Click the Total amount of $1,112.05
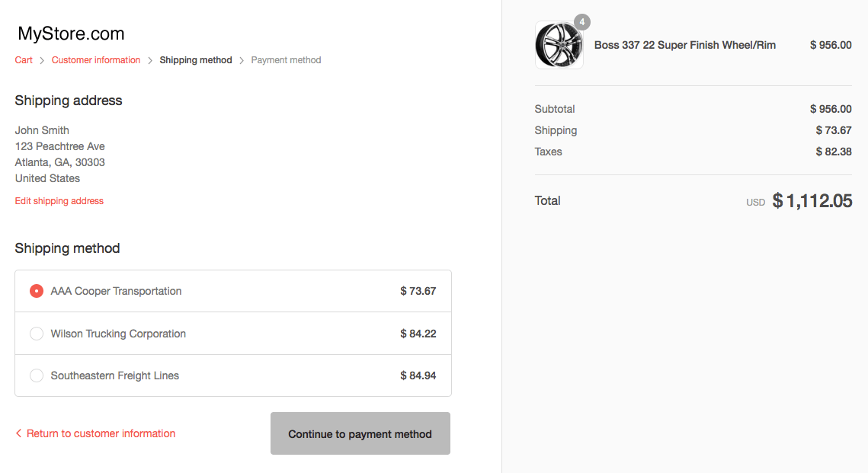The image size is (868, 473). (812, 200)
